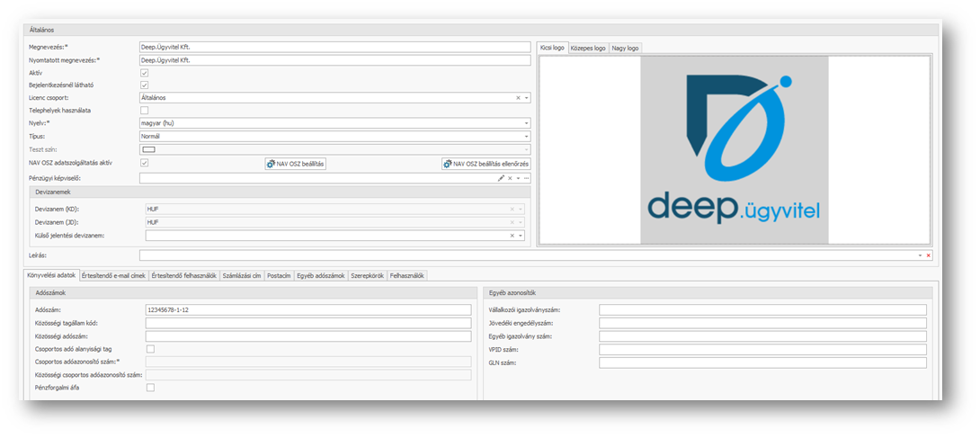The image size is (980, 438).
Task: Enable Telephelyek használata checkbox
Action: pyautogui.click(x=145, y=111)
